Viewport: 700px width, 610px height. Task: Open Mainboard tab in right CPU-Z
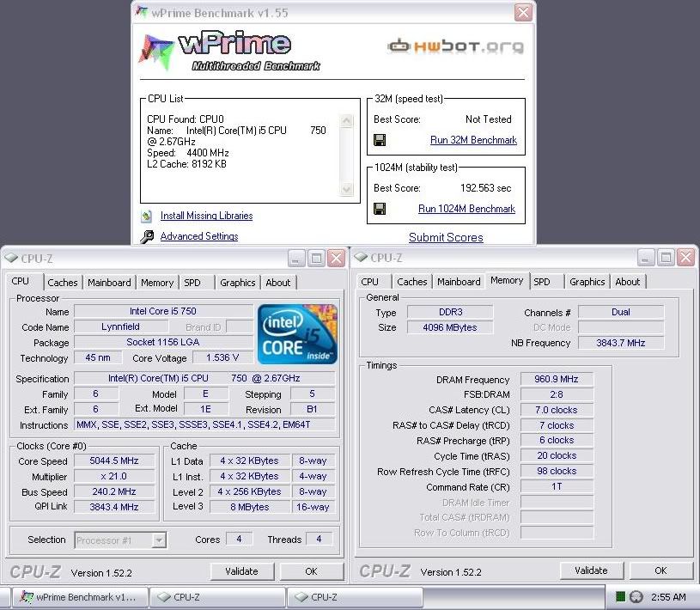point(459,282)
